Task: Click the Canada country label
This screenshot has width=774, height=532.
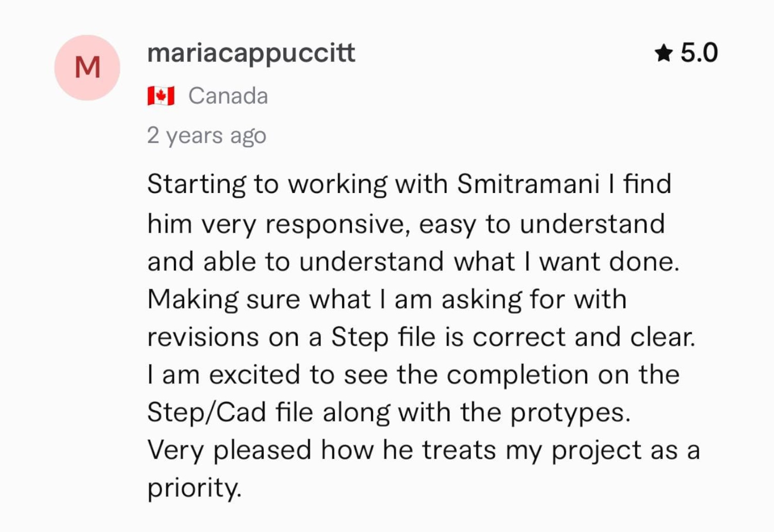Action: click(x=228, y=96)
